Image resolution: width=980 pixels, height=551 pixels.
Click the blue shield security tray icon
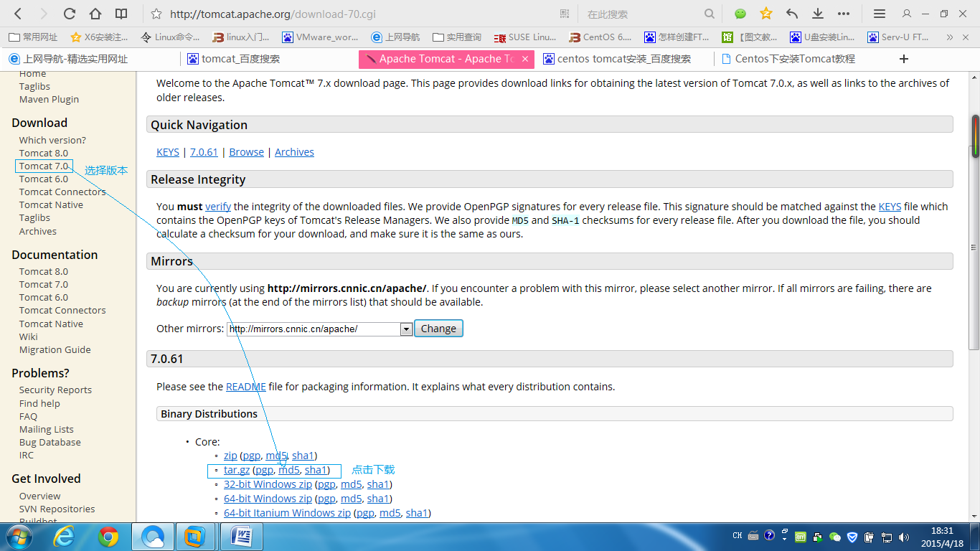pyautogui.click(x=852, y=537)
